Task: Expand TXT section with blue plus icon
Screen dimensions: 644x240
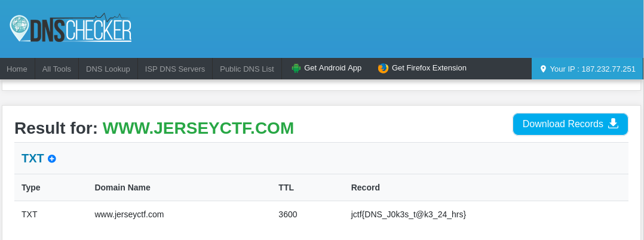Action: point(52,159)
